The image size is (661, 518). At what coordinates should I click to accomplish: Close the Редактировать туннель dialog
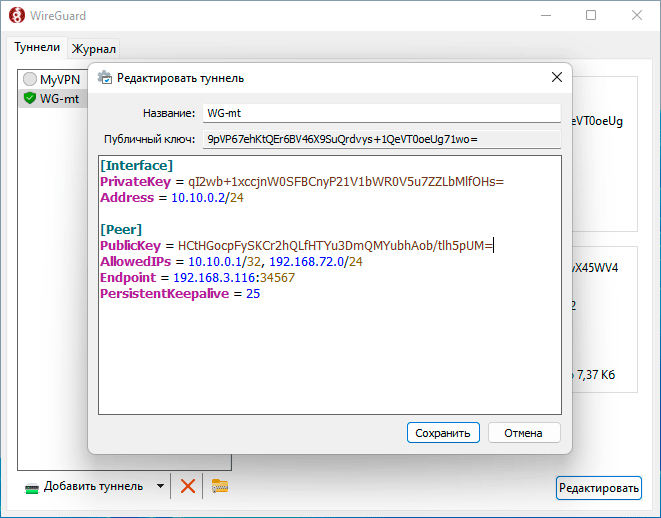(557, 78)
